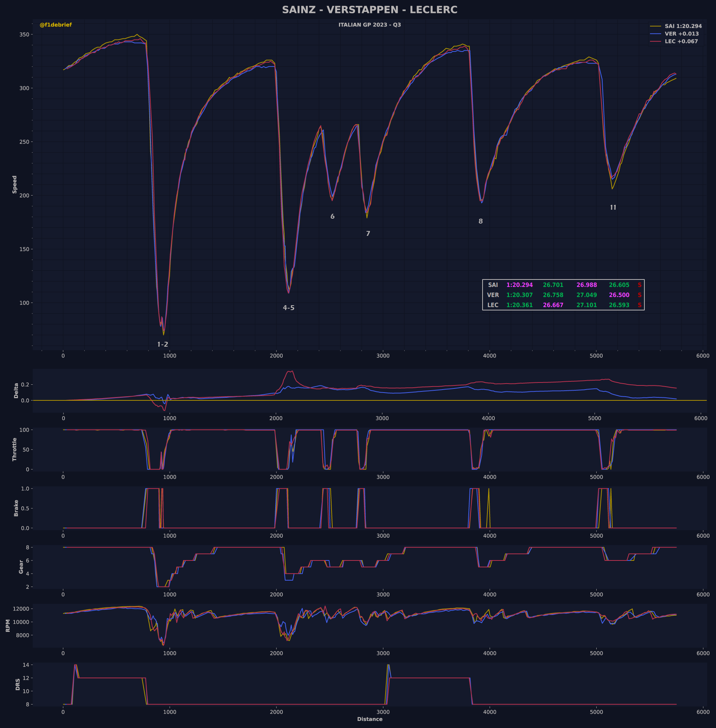Click the 0.2 tick on the Delta axis
716x728 pixels.
pos(25,384)
